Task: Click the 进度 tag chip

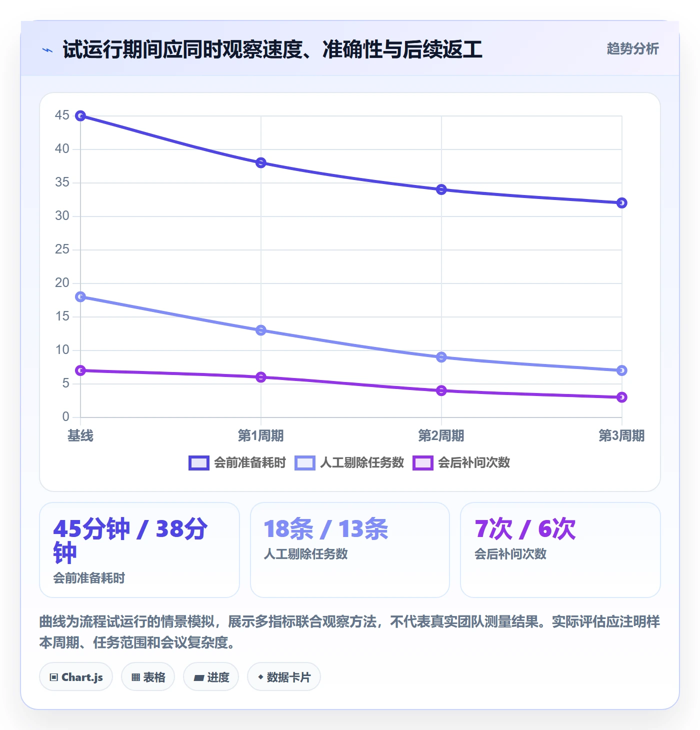Action: pyautogui.click(x=211, y=677)
